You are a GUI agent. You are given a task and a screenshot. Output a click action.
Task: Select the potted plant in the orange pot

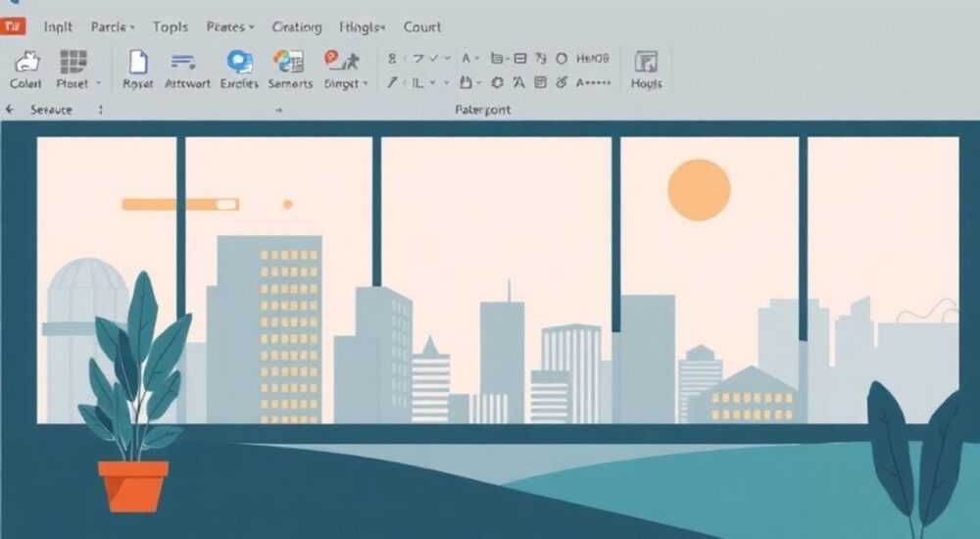[x=134, y=392]
